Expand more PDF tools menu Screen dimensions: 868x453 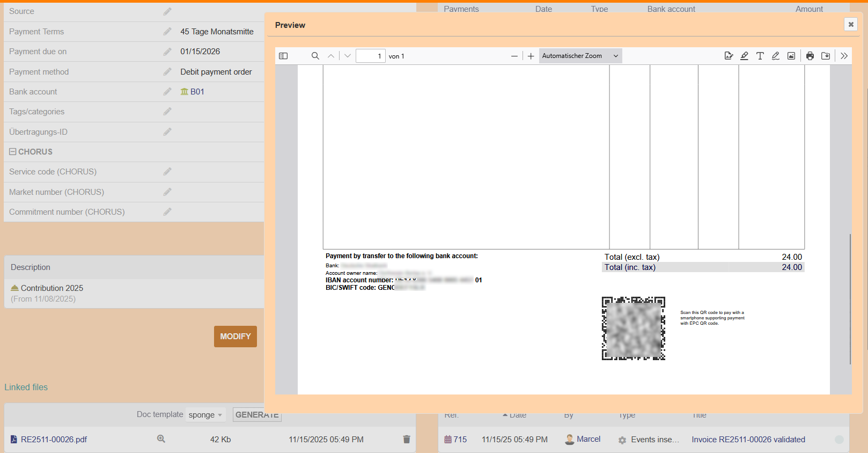pyautogui.click(x=844, y=56)
